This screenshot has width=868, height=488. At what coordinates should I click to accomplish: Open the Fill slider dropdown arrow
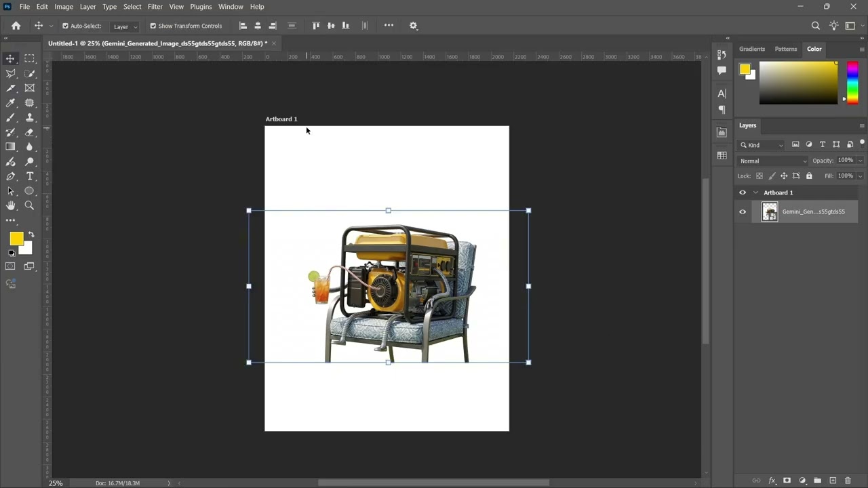[860, 176]
